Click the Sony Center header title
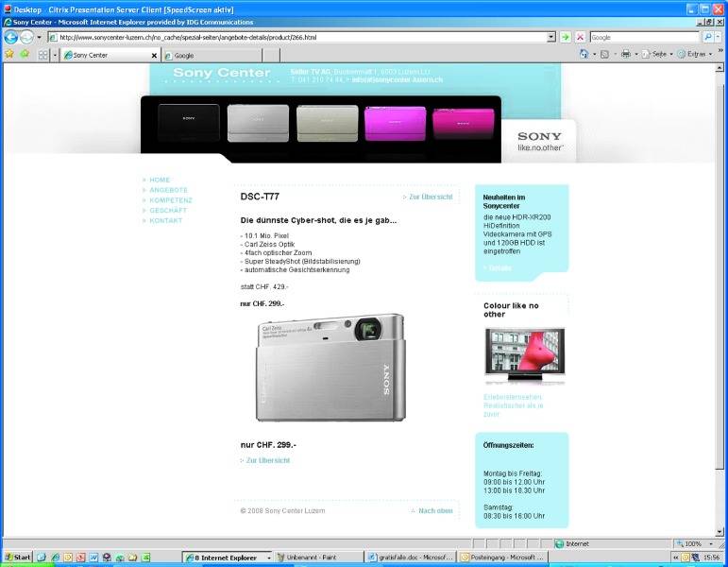The height and width of the screenshot is (567, 728). click(222, 73)
